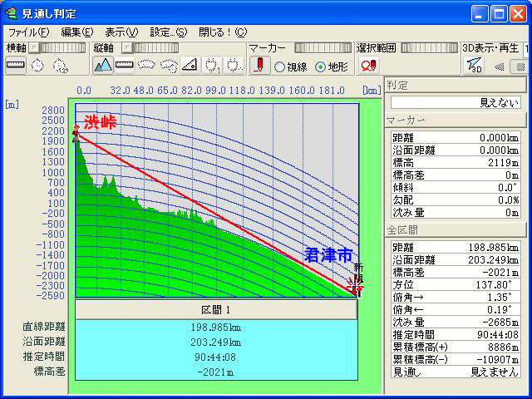This screenshot has width=532, height=399.
Task: Click the 渋峠 label on the chart
Action: click(x=100, y=122)
